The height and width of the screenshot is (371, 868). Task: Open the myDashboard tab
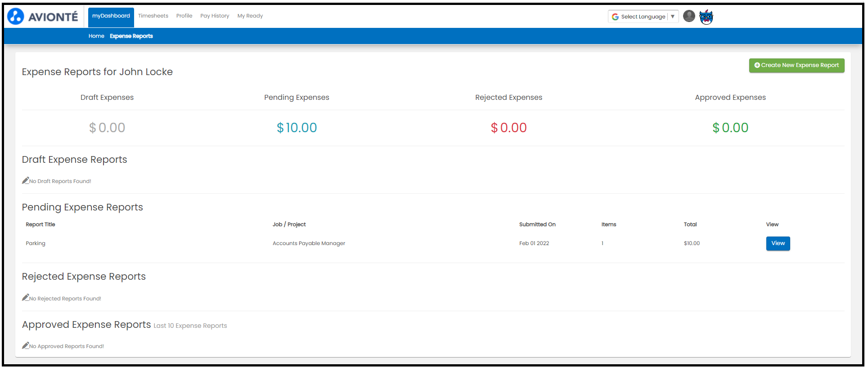[x=111, y=17]
